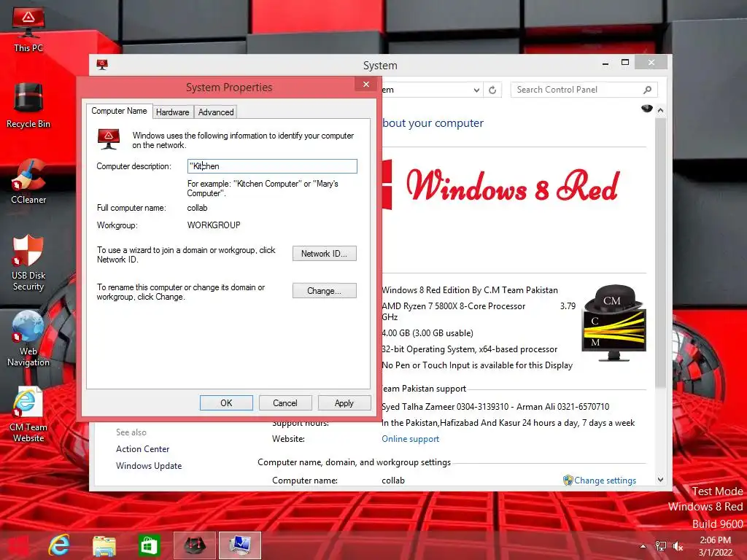
Task: Confirm with the OK button
Action: [x=226, y=402]
